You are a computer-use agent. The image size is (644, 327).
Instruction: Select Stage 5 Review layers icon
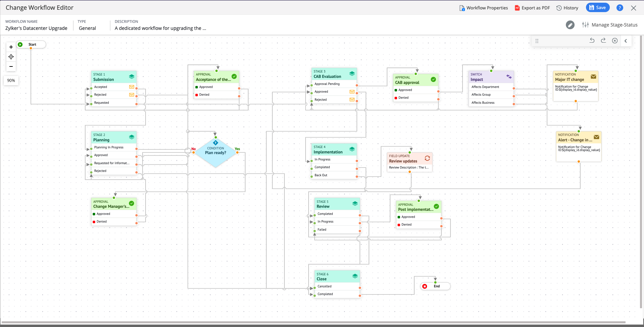tap(355, 203)
